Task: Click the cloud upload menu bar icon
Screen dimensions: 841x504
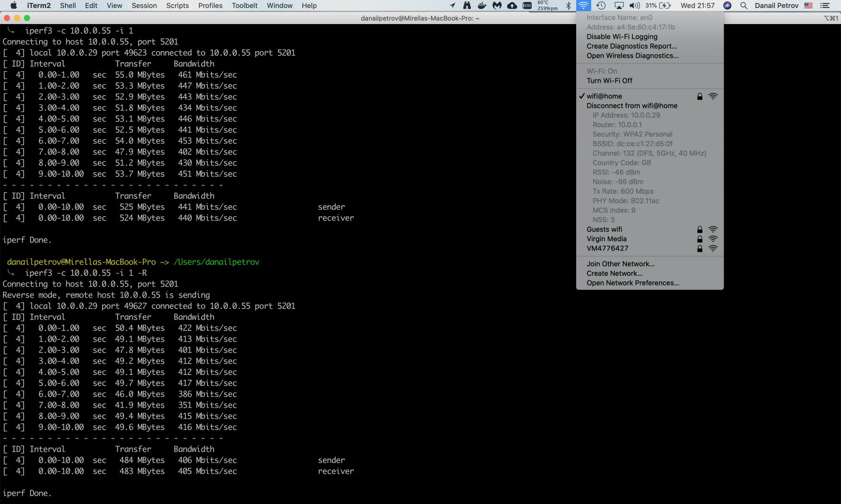Action: click(512, 5)
